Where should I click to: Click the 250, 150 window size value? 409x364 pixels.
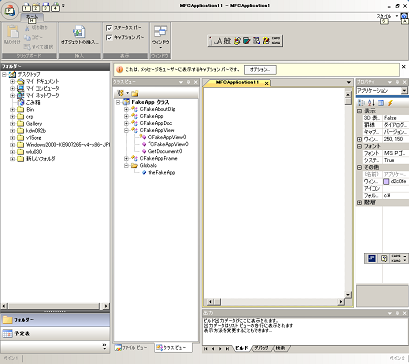pyautogui.click(x=396, y=139)
